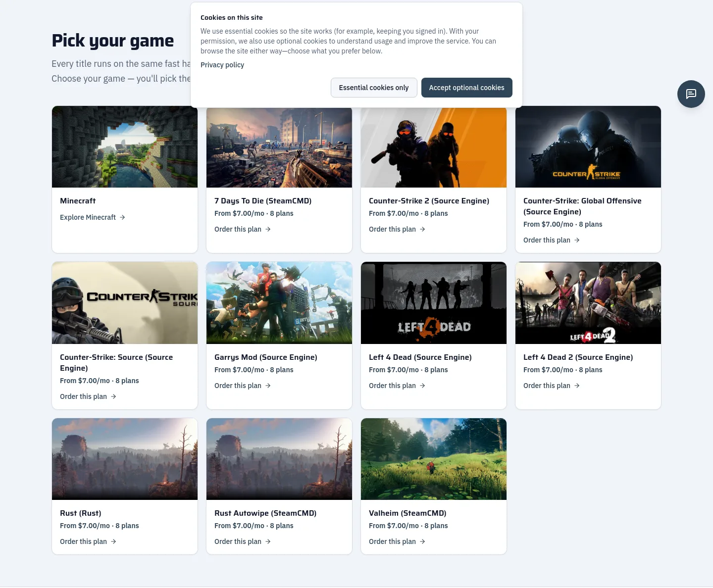Click the Counter-Strike: Global Offensive title
The height and width of the screenshot is (588, 713).
click(x=582, y=206)
